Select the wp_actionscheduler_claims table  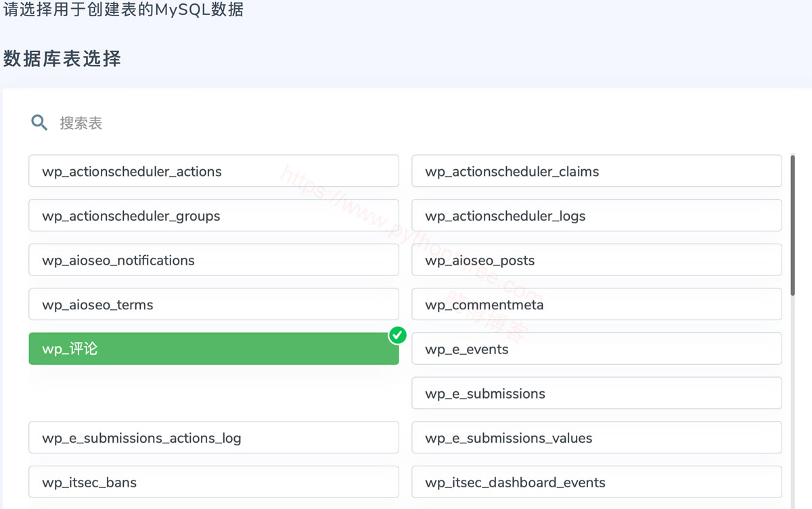596,171
